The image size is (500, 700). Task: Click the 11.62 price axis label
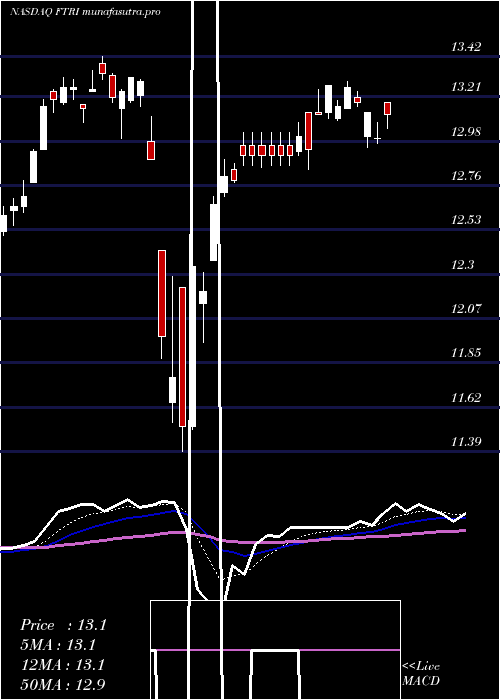coord(466,397)
